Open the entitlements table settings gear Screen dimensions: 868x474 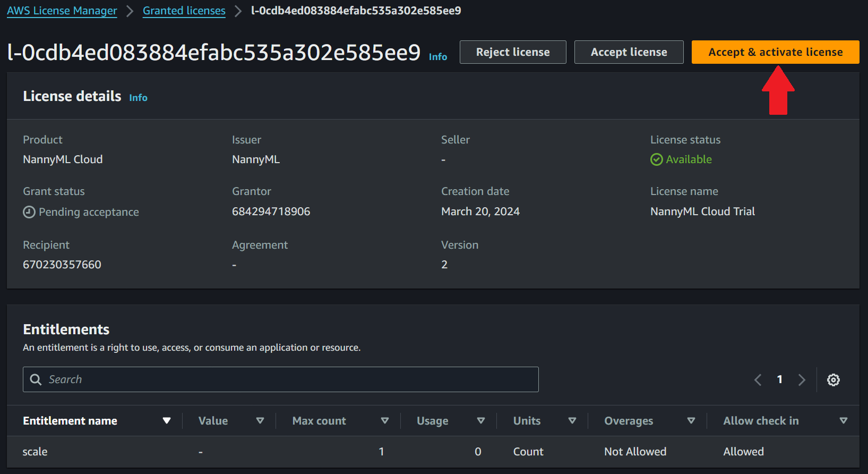(x=833, y=380)
